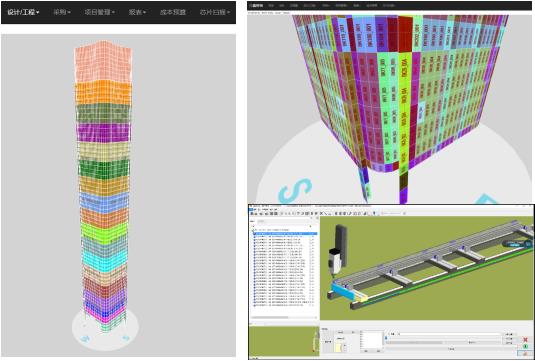Select the magenta floor section of the tower
This screenshot has height=361, width=535.
tap(103, 132)
